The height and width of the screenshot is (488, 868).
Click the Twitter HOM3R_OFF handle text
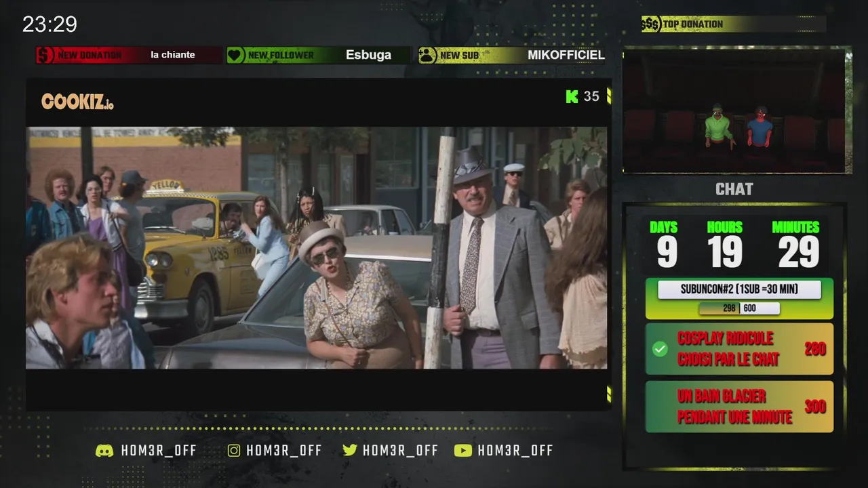coord(401,451)
